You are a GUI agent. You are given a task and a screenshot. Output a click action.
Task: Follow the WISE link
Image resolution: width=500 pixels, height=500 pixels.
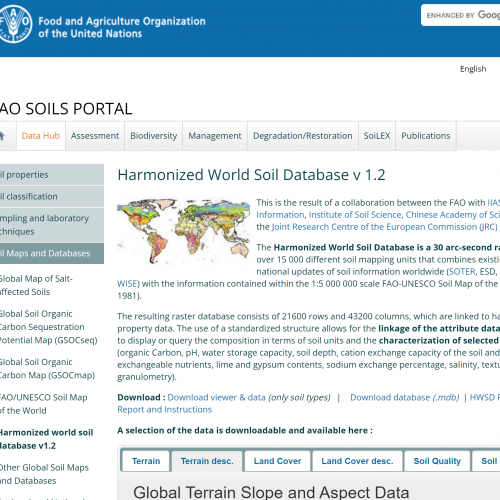coord(127,284)
